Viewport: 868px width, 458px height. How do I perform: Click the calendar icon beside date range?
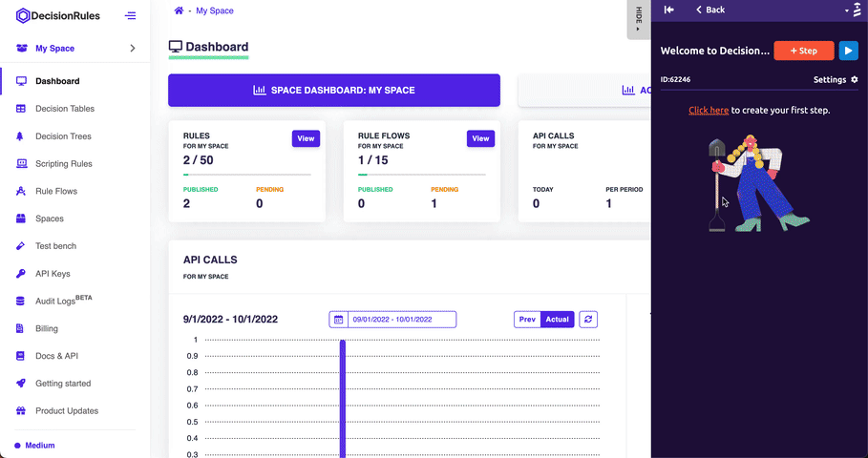(x=338, y=320)
